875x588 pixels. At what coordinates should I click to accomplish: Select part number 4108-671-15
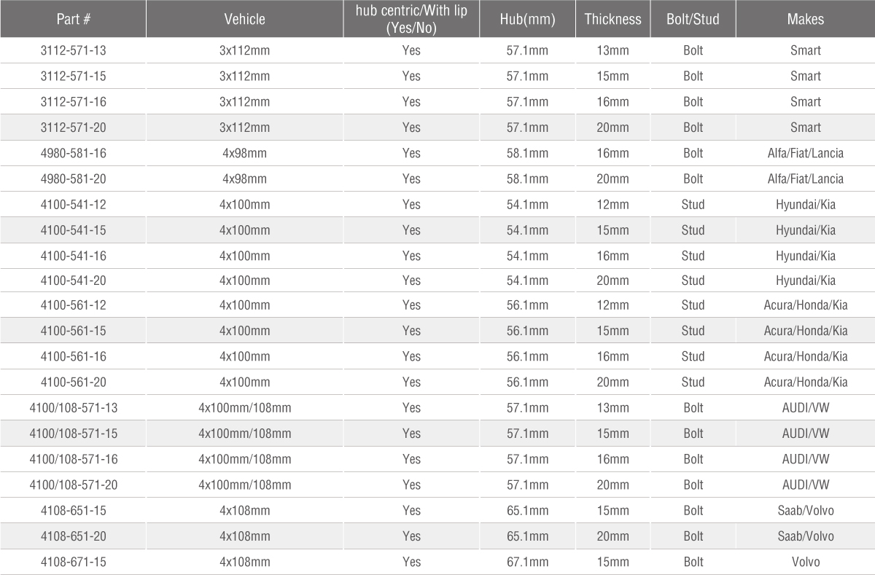coord(73,562)
